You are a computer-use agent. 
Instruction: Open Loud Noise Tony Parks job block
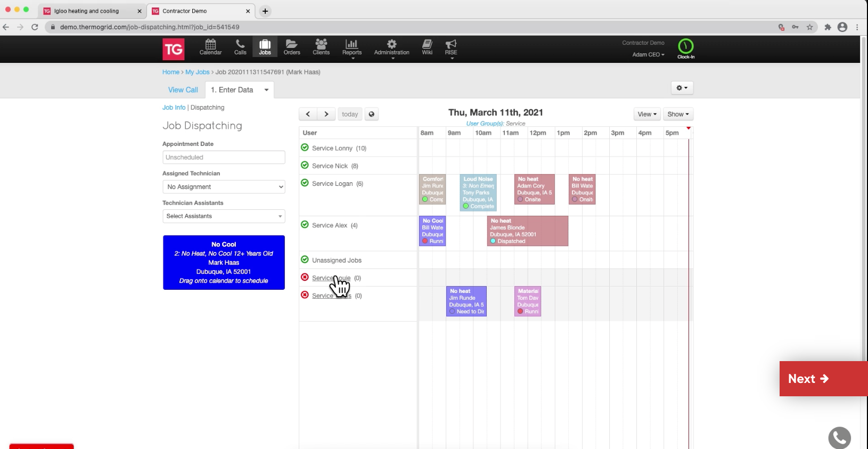click(478, 193)
